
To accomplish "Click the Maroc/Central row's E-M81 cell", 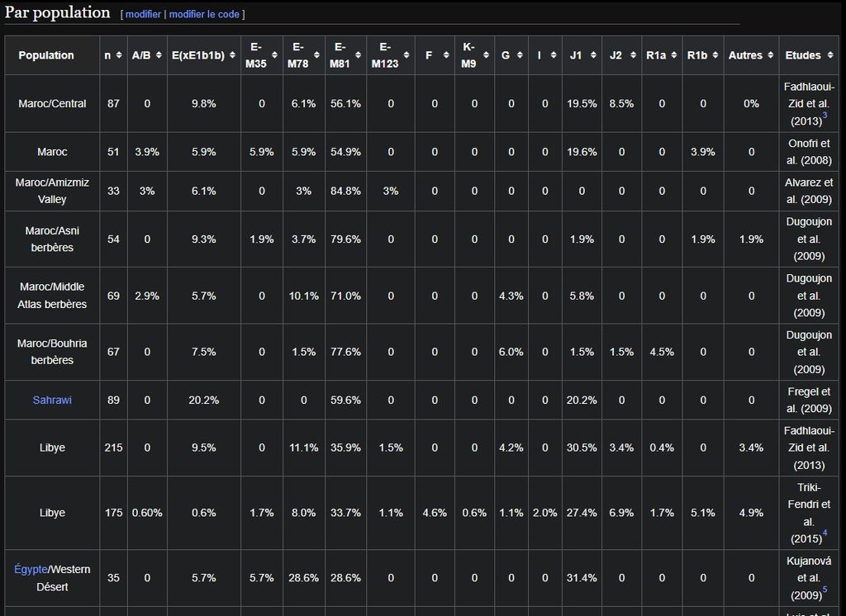I will 345,104.
